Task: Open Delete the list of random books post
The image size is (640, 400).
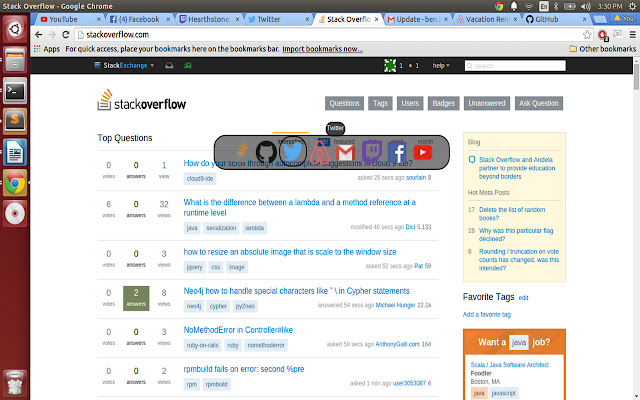Action: click(512, 213)
